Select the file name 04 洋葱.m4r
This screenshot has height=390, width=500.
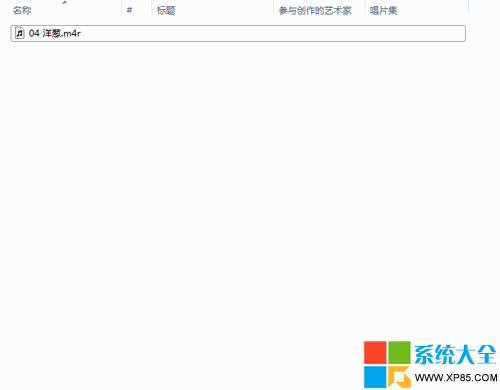coord(55,33)
